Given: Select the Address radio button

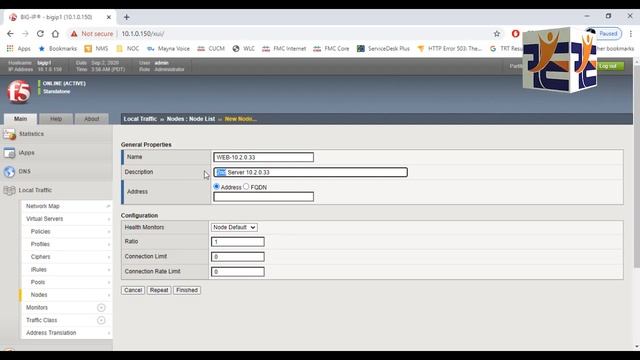Looking at the screenshot, I should point(216,187).
